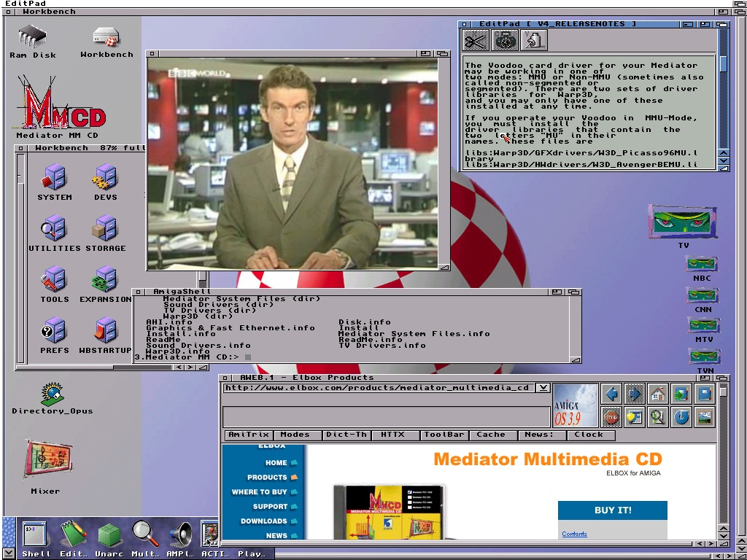This screenshot has height=560, width=747.
Task: Click the AWeb URL address field
Action: 379,388
